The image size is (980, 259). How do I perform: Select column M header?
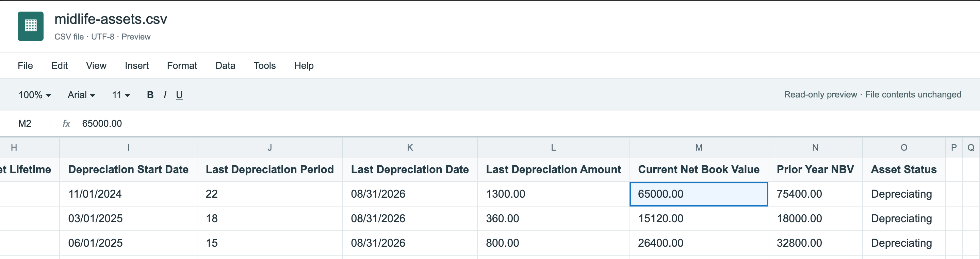[x=699, y=148]
